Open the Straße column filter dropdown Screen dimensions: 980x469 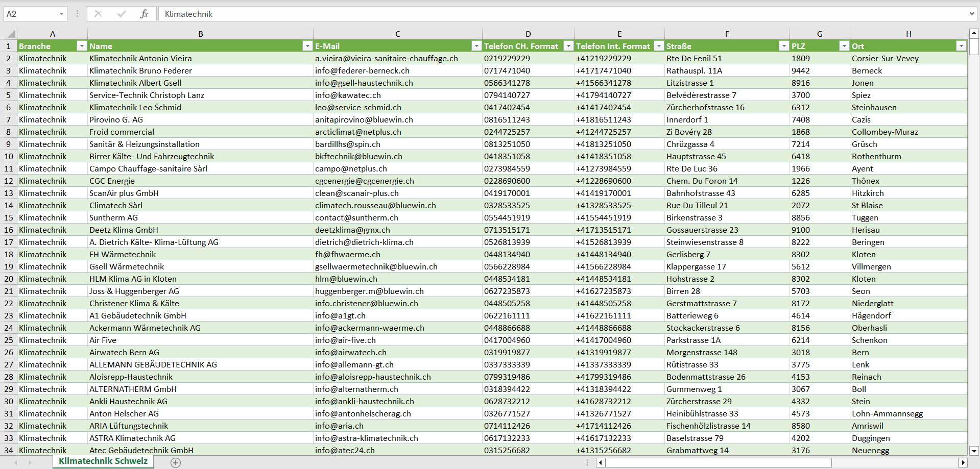[x=784, y=46]
